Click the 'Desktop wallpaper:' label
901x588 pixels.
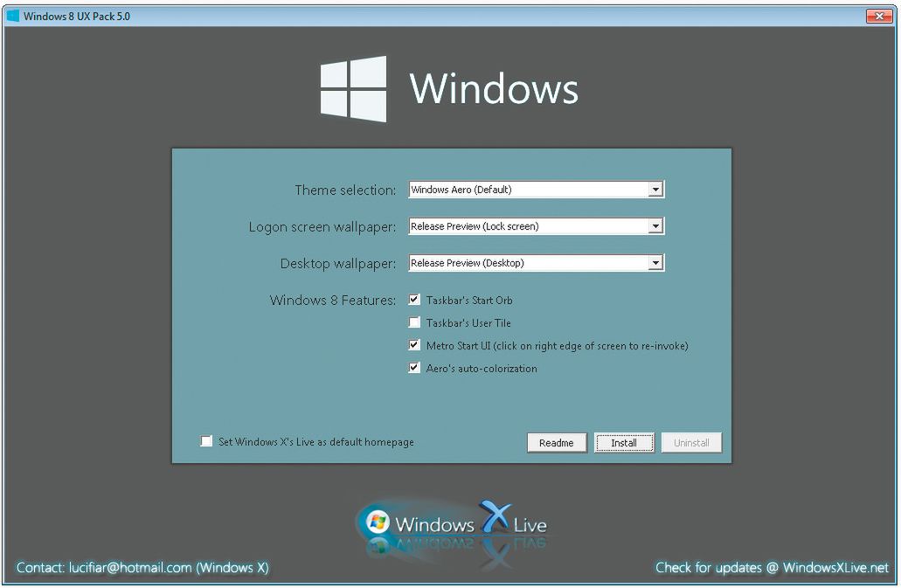point(338,264)
